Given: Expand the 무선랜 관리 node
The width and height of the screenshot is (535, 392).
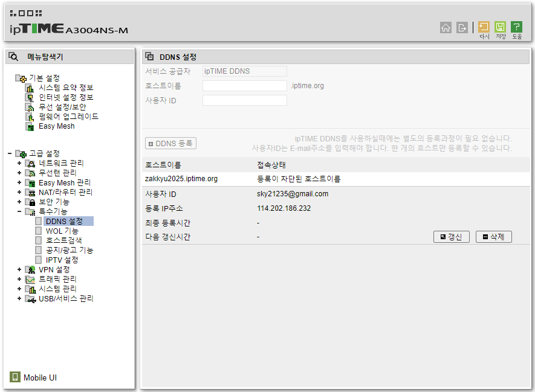Looking at the screenshot, I should 19,173.
